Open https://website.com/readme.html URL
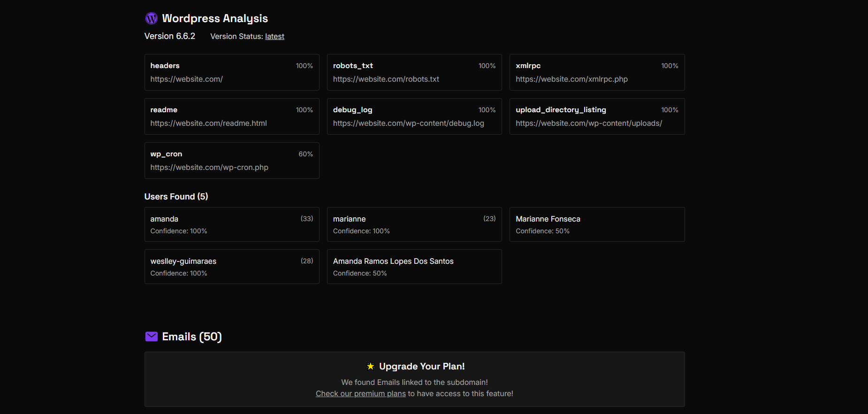This screenshot has height=414, width=868. [208, 123]
